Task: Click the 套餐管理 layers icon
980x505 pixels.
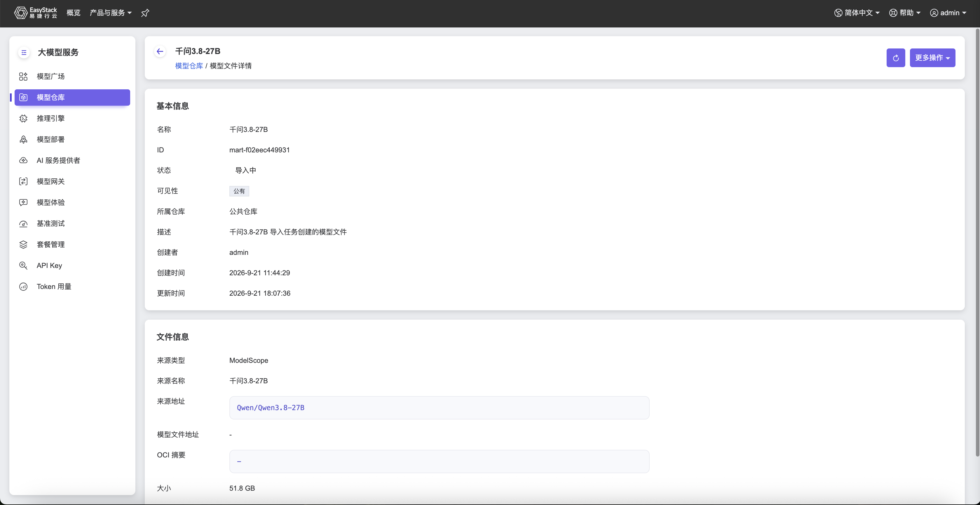Action: 23,244
